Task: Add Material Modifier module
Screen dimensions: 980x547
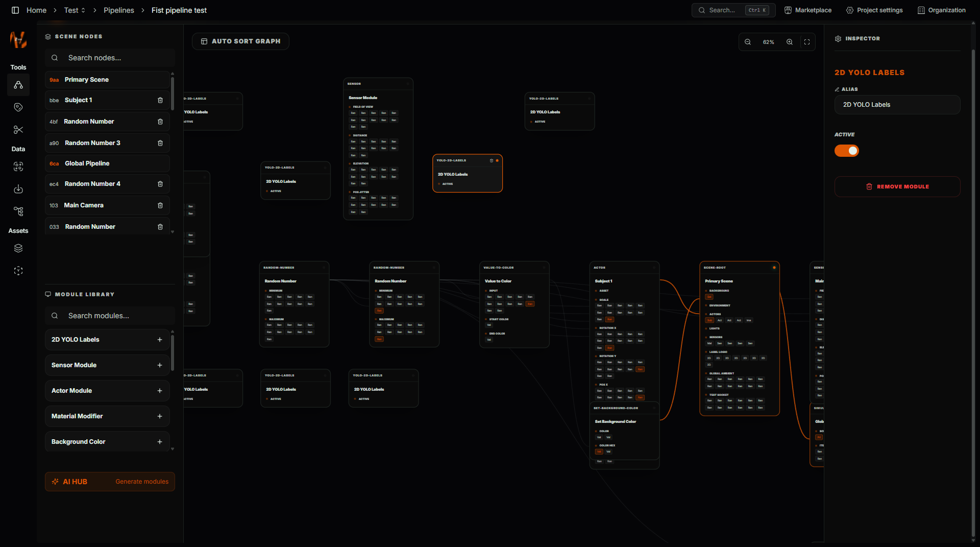Action: pos(160,416)
